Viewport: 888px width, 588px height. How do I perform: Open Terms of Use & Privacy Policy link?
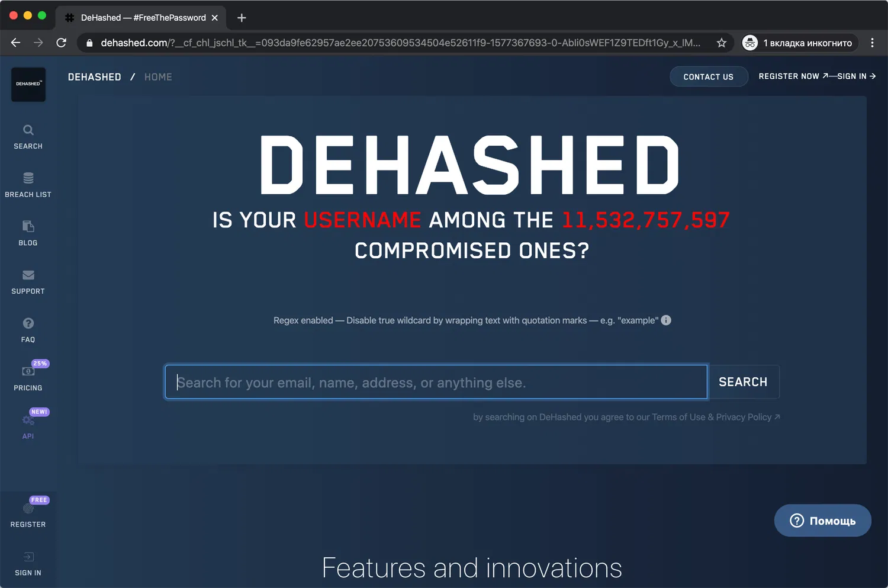pos(713,416)
